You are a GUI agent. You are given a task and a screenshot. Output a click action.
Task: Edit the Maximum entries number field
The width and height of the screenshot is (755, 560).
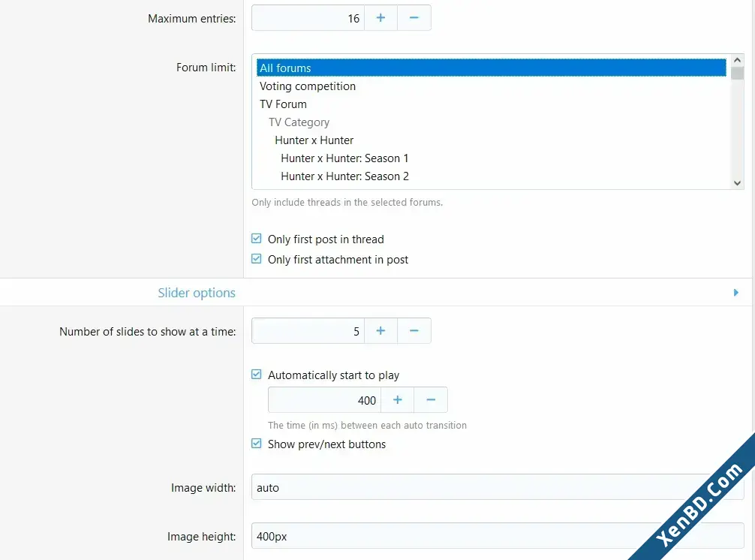(308, 18)
